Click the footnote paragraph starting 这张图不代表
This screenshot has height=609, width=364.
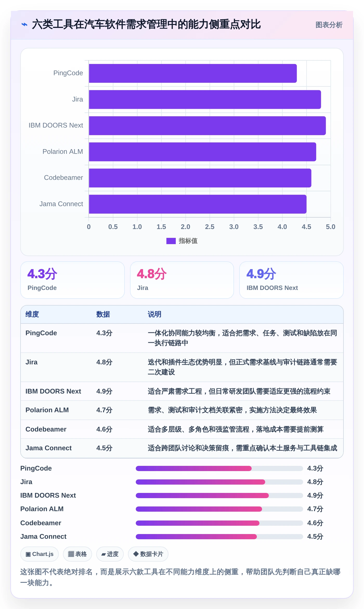coord(180,577)
